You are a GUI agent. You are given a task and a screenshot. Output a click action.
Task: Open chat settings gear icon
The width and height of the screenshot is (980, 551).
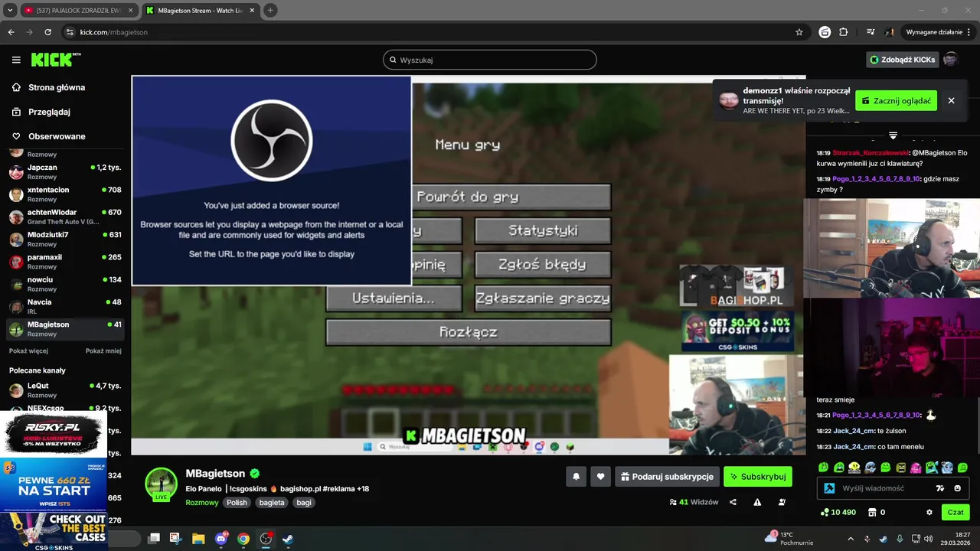coord(929,512)
